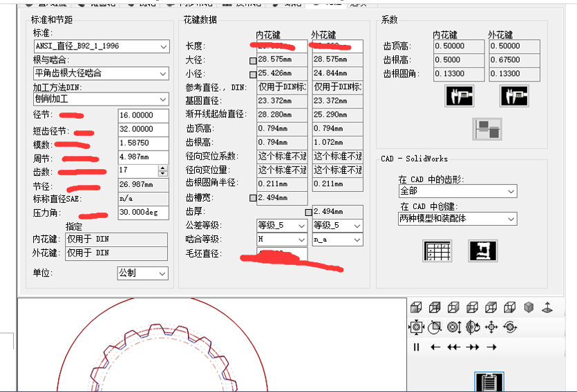577x392 pixels.
Task: Open 在 CAD 中的齿形 全部 dropdown
Action: tap(457, 191)
